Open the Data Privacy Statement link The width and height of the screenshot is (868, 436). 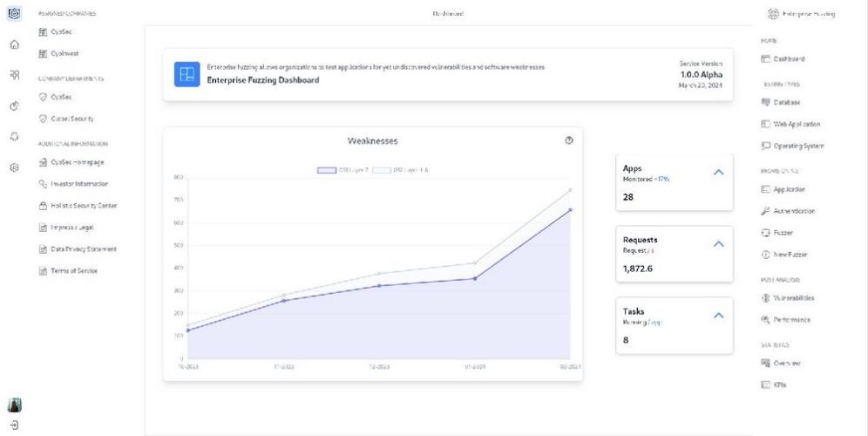(x=83, y=249)
